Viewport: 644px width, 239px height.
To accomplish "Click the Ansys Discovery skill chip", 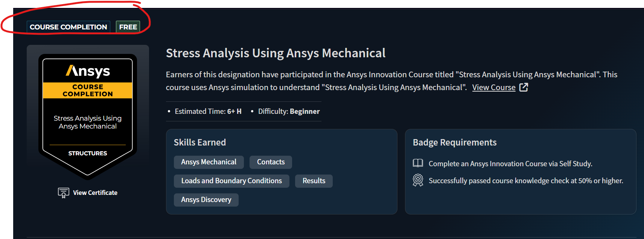I will point(206,200).
